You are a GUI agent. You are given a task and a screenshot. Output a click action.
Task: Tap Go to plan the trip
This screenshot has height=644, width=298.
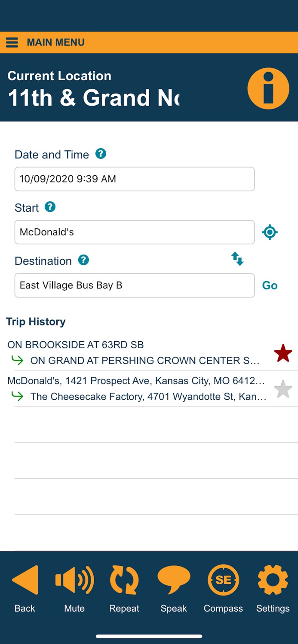point(270,285)
